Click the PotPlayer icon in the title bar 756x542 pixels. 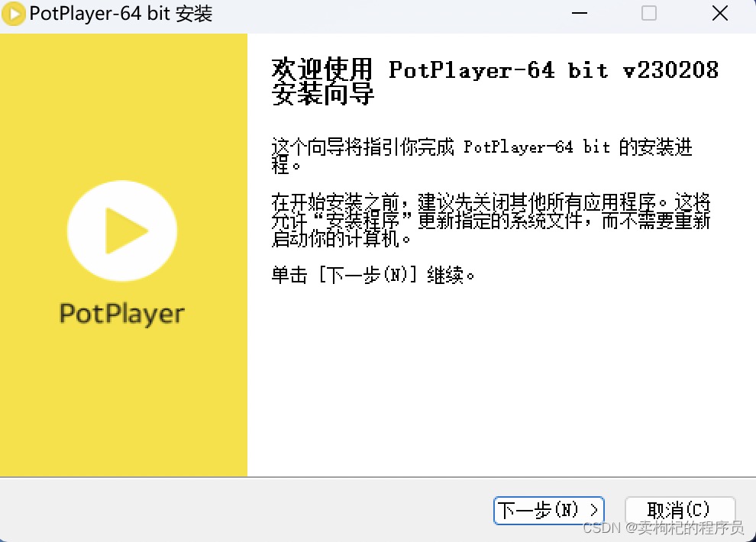click(14, 14)
